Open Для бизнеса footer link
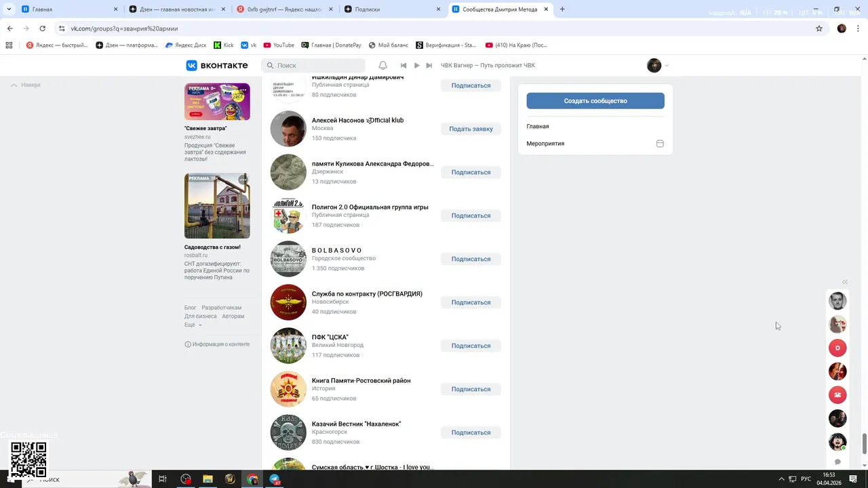Image resolution: width=868 pixels, height=488 pixels. coord(201,317)
